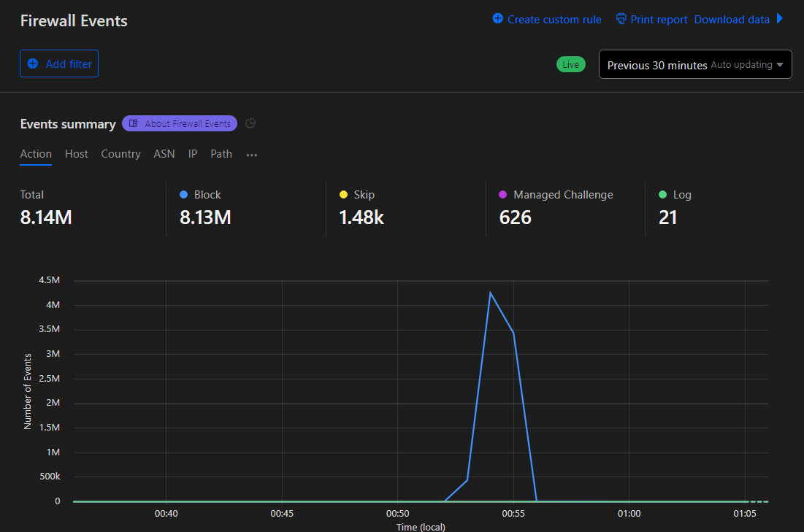This screenshot has width=804, height=532.
Task: Click the printer icon for Print report
Action: (621, 19)
